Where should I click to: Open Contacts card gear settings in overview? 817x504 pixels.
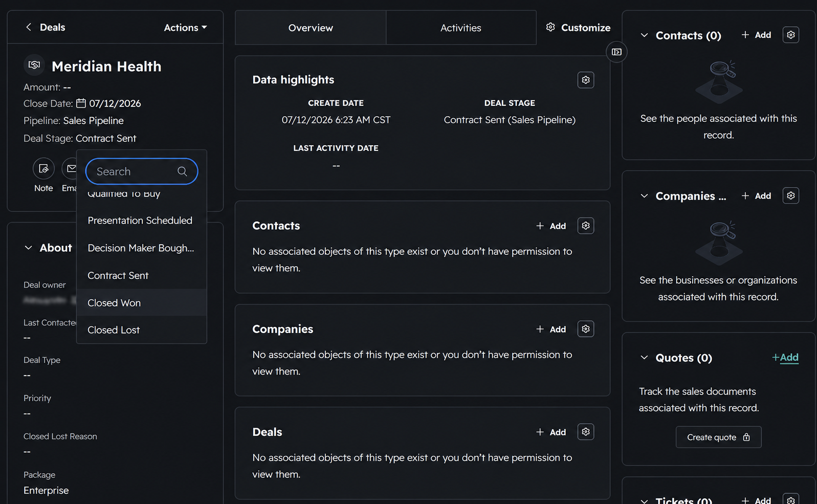coord(586,226)
